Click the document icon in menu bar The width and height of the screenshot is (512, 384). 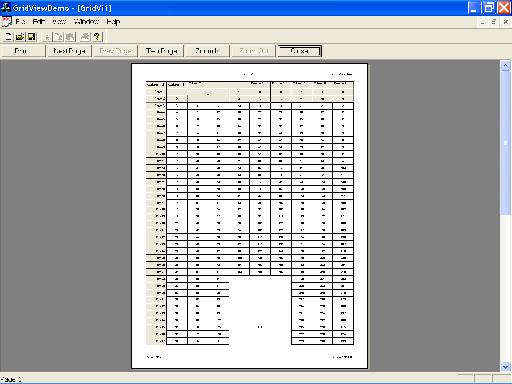click(x=6, y=22)
